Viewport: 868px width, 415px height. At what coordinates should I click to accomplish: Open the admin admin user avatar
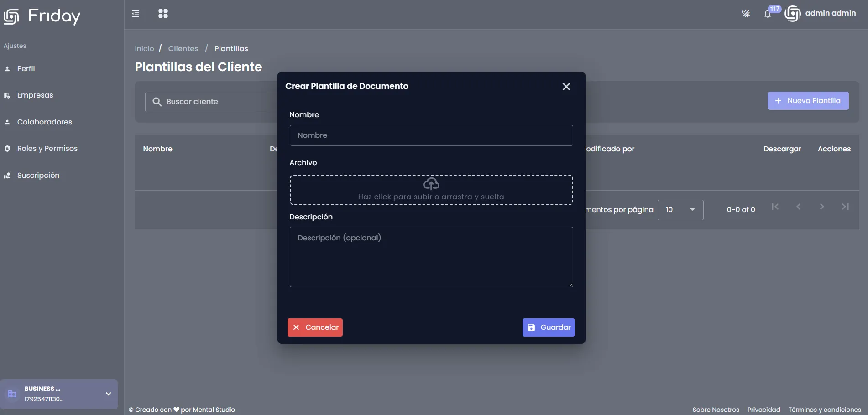click(793, 14)
